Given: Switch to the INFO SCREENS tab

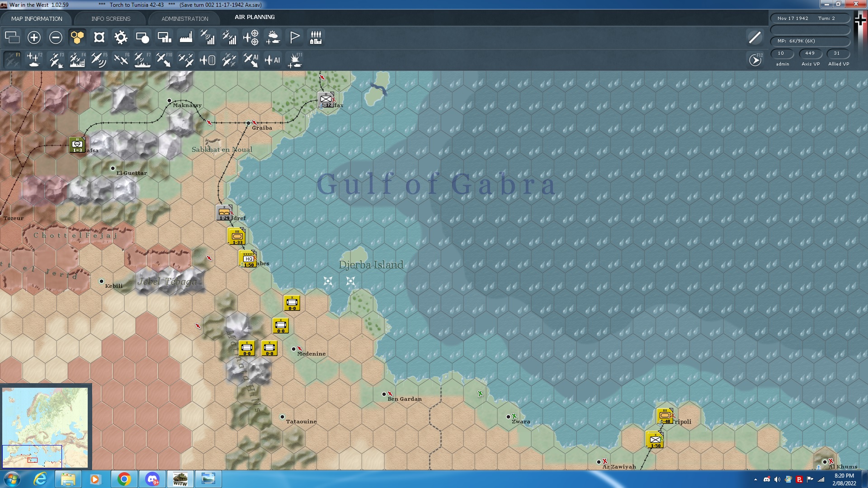Looking at the screenshot, I should 111,19.
